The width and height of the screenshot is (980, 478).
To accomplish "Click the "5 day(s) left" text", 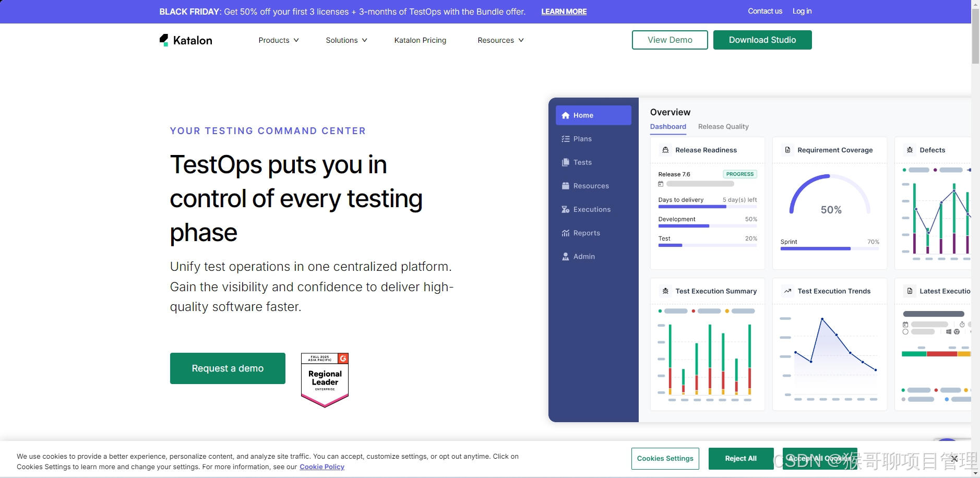I will click(739, 200).
